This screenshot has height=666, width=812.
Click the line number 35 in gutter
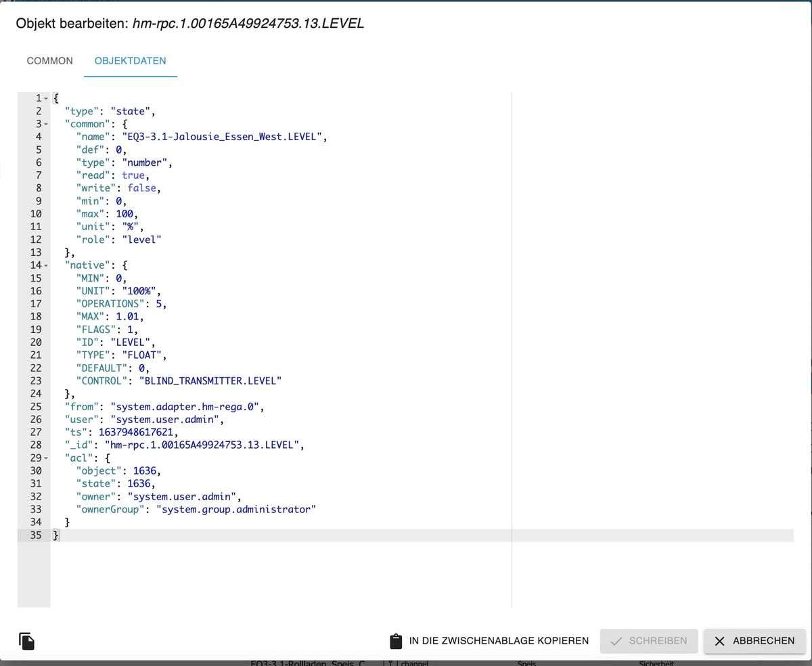35,535
